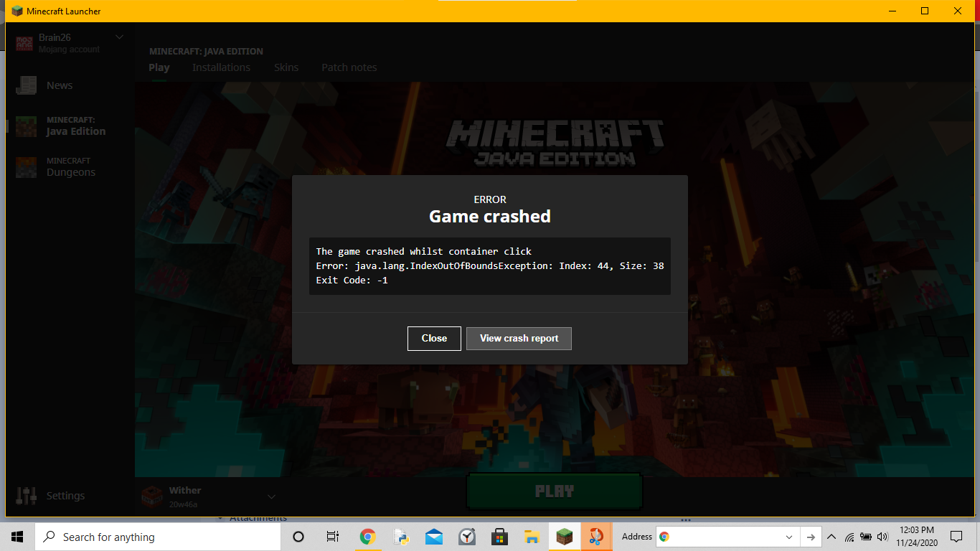Open the Python file taskbar icon

click(x=401, y=537)
